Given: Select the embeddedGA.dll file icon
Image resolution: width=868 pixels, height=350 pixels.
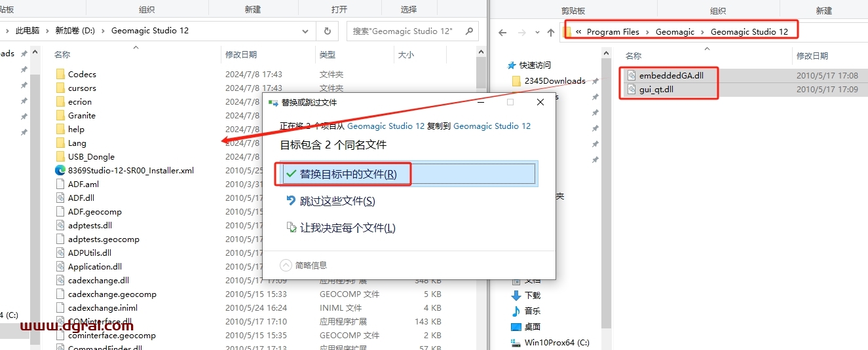Looking at the screenshot, I should 632,75.
